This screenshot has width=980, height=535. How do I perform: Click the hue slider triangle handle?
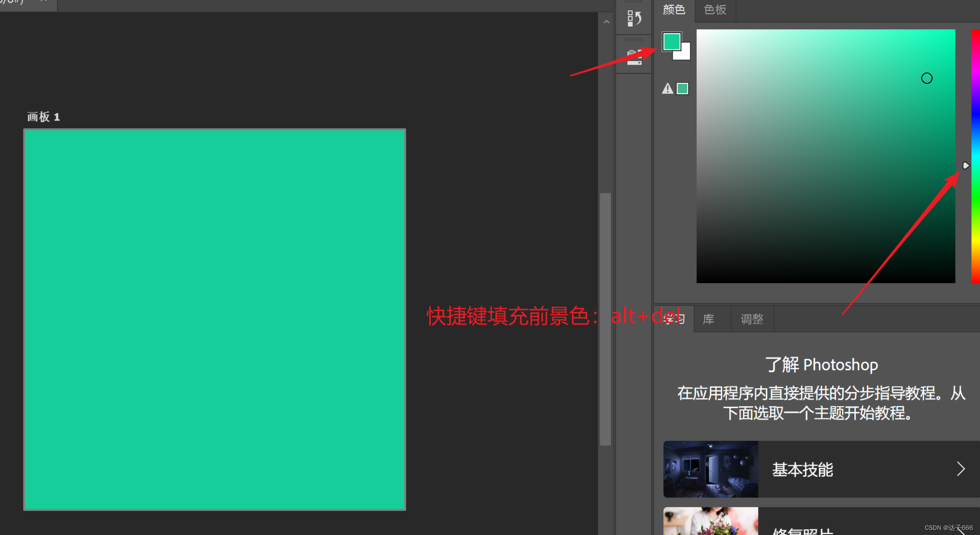click(966, 166)
